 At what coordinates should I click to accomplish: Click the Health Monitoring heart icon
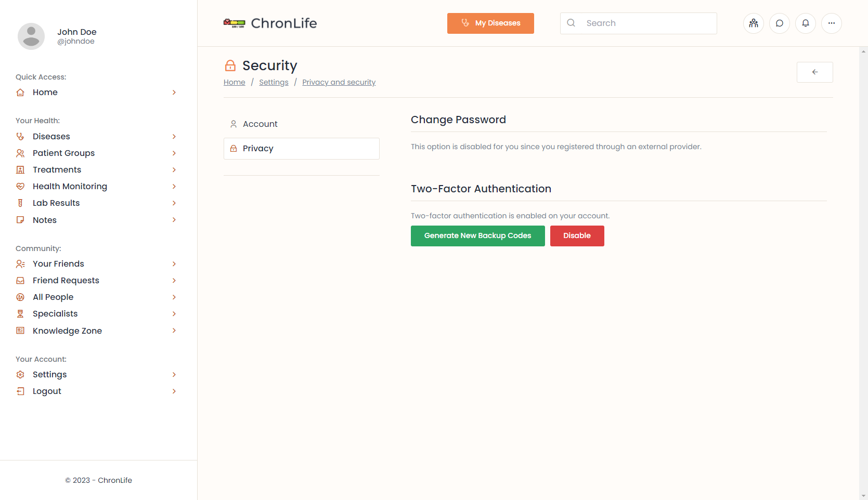coord(20,187)
